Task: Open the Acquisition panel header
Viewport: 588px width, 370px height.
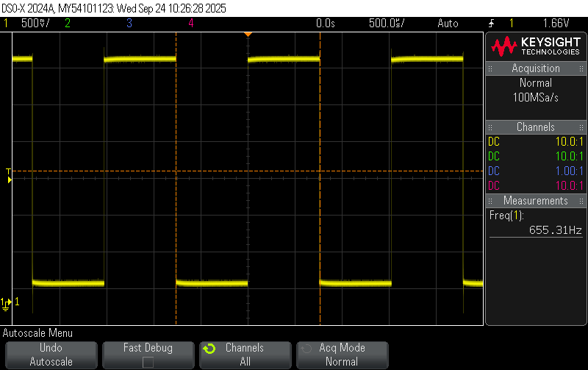Action: click(x=535, y=68)
